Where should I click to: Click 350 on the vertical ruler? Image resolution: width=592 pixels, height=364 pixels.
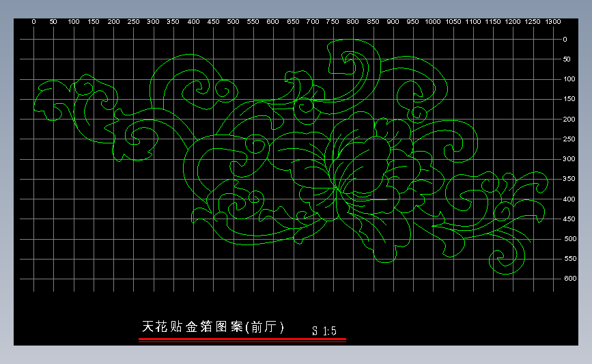[569, 179]
